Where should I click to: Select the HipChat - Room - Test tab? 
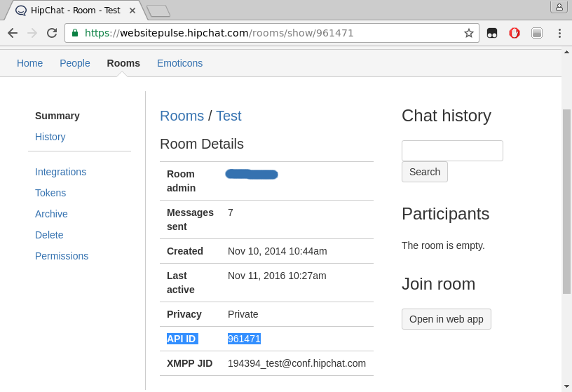[75, 11]
